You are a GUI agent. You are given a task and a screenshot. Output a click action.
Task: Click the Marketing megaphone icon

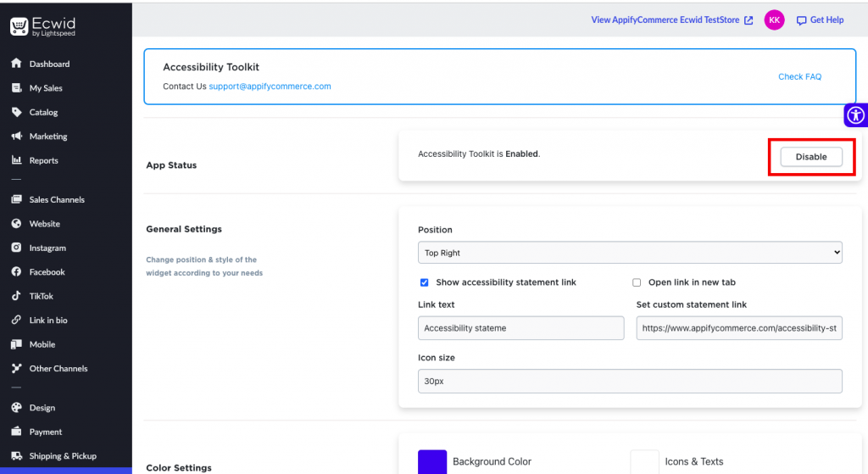click(x=17, y=136)
